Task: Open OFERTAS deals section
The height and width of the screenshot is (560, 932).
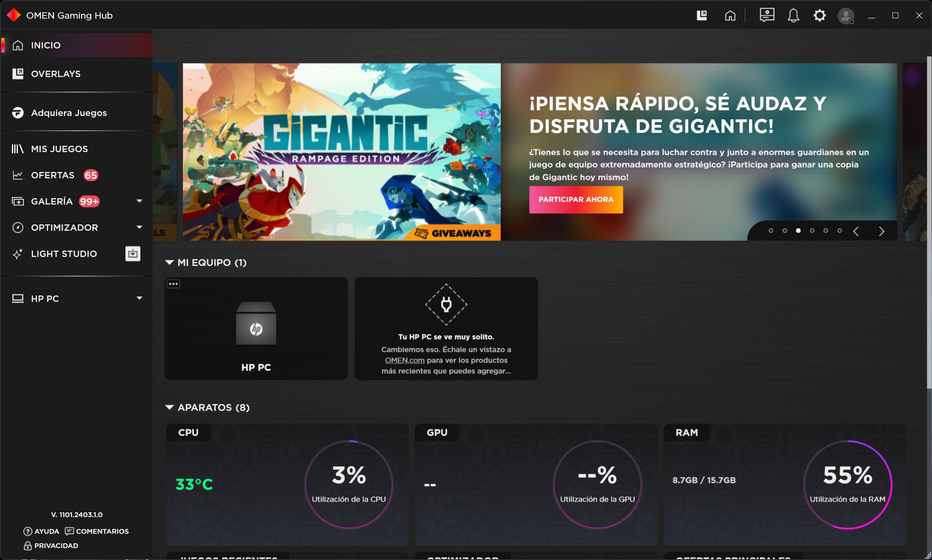Action: click(77, 175)
